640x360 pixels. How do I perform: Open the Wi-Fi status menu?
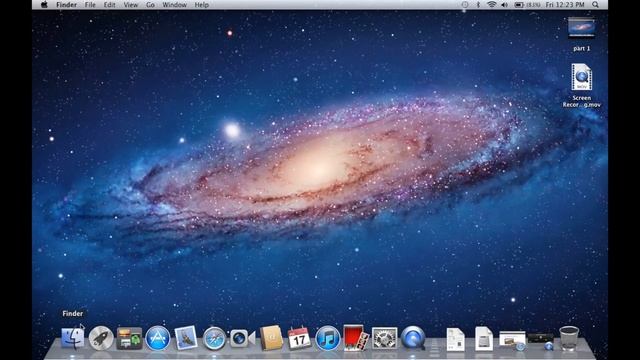pyautogui.click(x=491, y=5)
